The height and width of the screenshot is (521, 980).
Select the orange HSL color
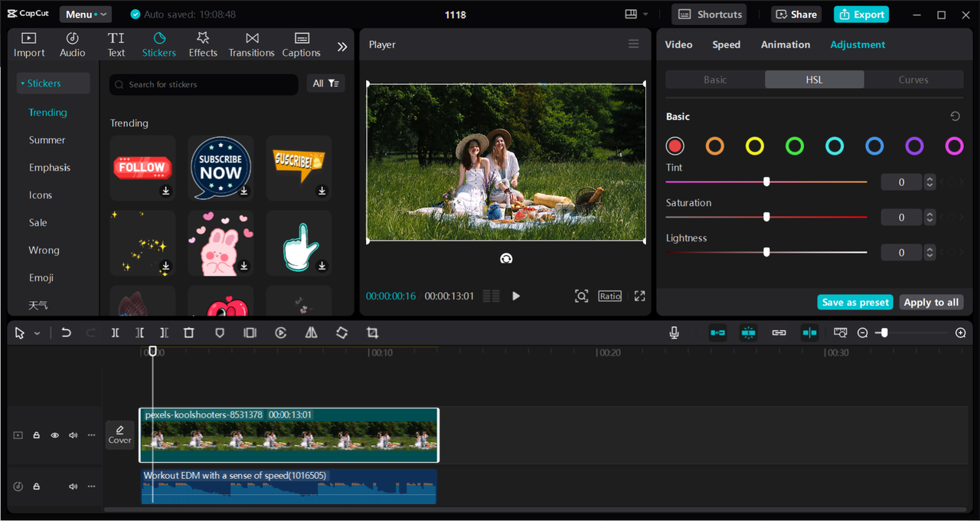[714, 146]
